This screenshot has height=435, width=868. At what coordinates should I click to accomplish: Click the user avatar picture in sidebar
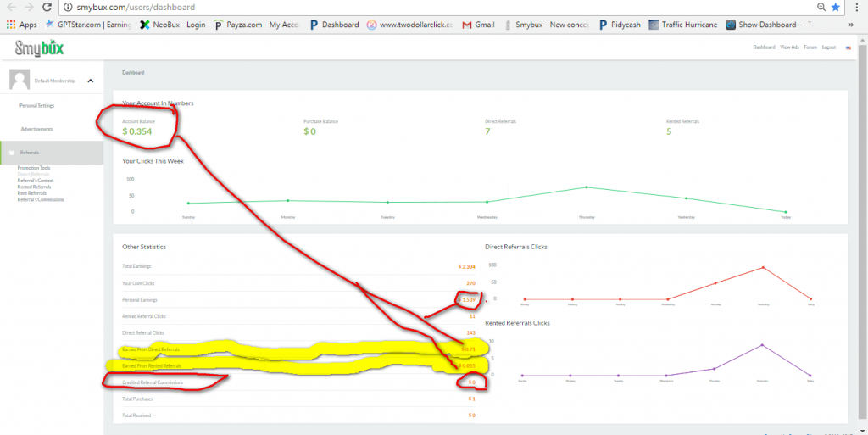[x=19, y=81]
